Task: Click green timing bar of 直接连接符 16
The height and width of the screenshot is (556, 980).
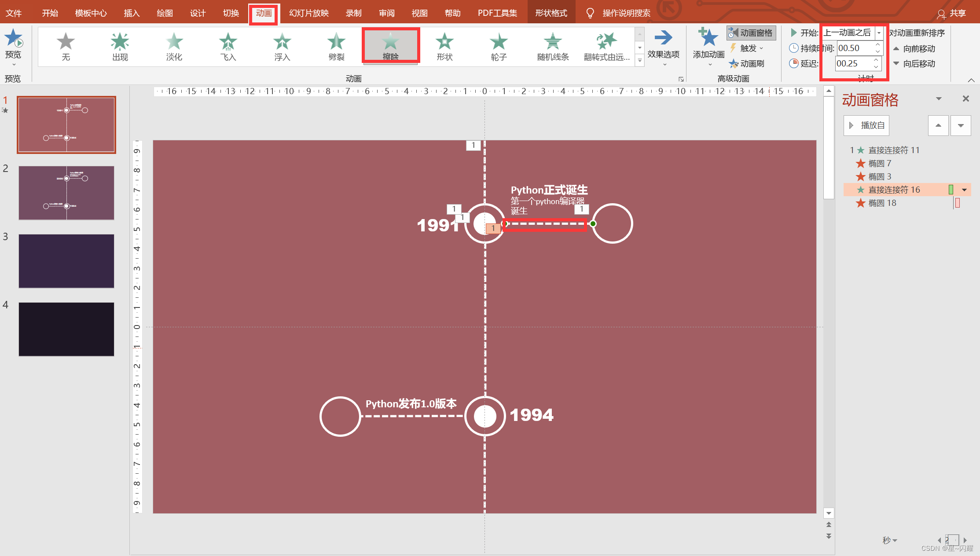Action: [x=951, y=190]
